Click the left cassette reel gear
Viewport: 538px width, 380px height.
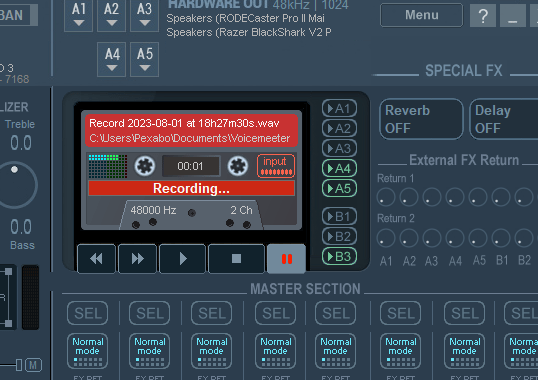click(x=144, y=166)
